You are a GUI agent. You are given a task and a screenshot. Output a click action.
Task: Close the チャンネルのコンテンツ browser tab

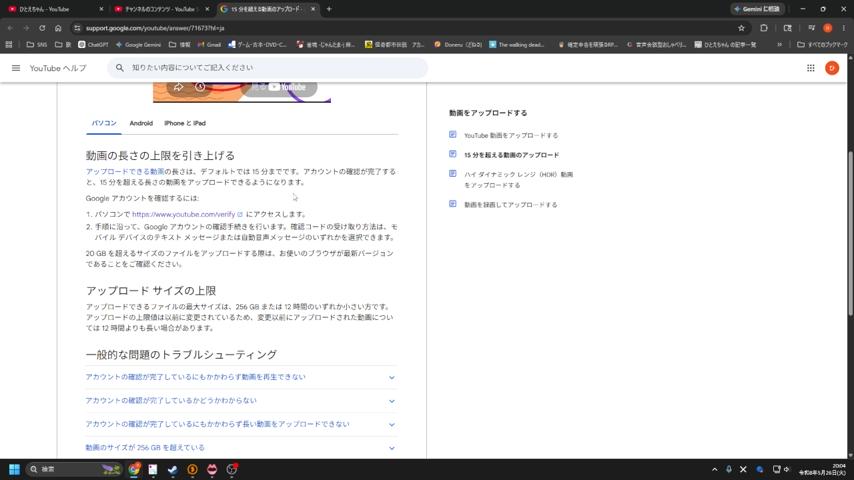207,9
